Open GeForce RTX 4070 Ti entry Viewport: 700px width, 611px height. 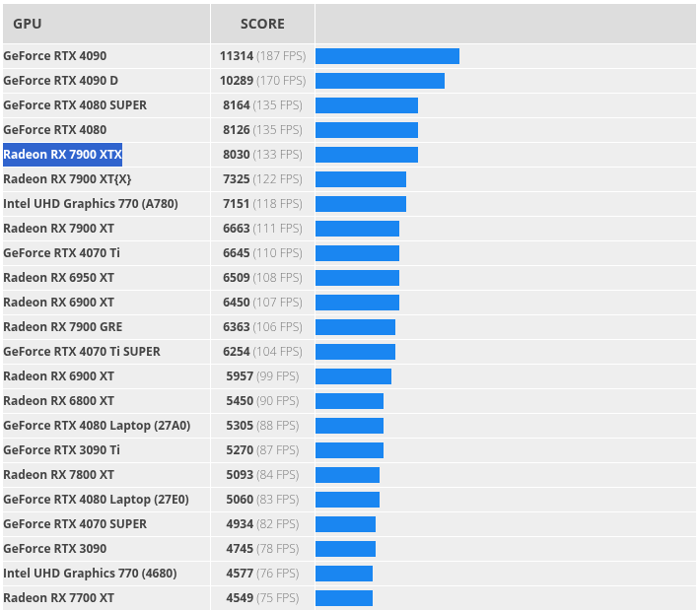(x=61, y=253)
